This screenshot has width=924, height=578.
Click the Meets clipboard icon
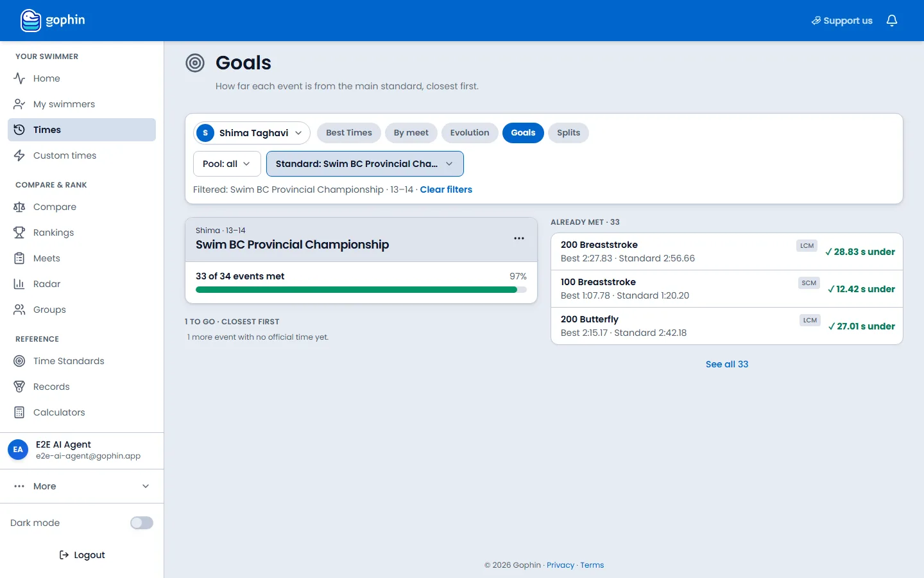tap(19, 258)
